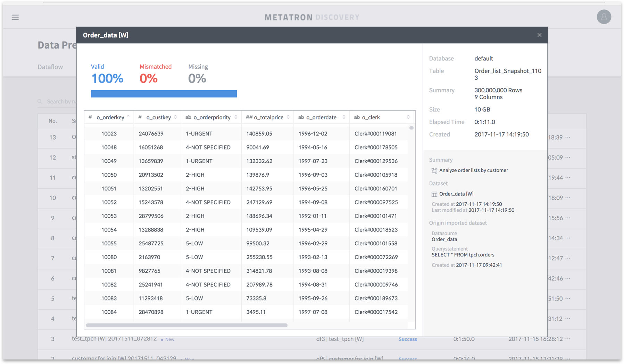Click the grid's vertical scroll handle
The width and height of the screenshot is (624, 364).
click(411, 128)
